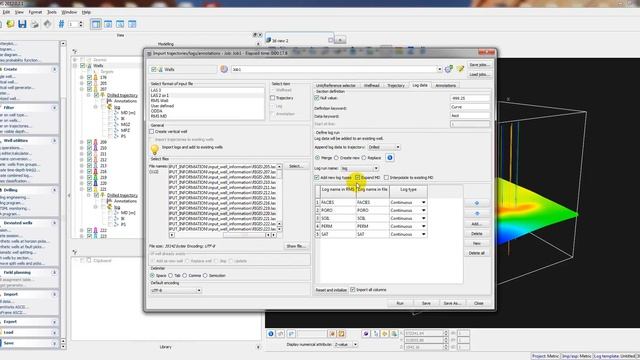Click the blue info icon in bottom viewer toolbar
This screenshot has height=360, width=640.
tap(271, 333)
